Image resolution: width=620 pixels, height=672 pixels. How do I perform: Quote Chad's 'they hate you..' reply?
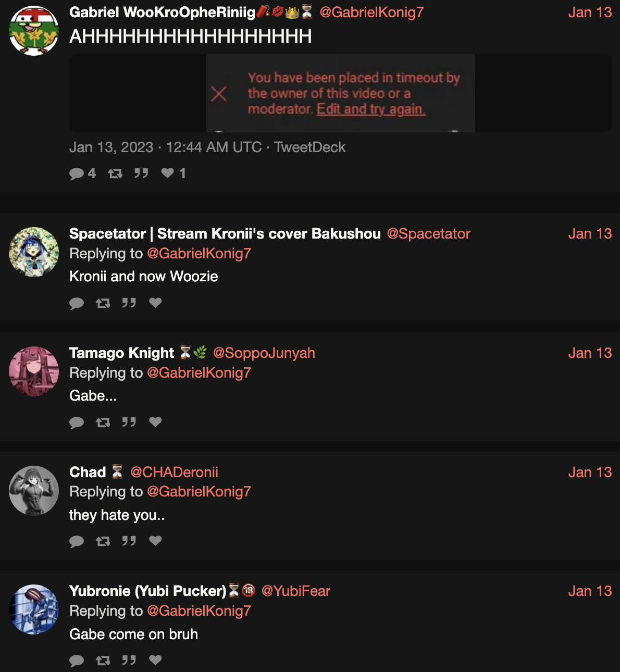click(129, 541)
